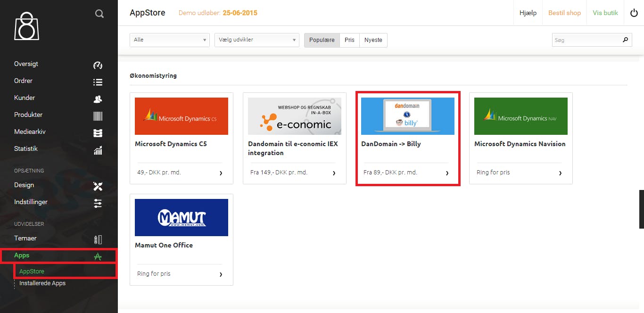Click the Kunder people icon
The image size is (644, 313).
pyautogui.click(x=98, y=99)
